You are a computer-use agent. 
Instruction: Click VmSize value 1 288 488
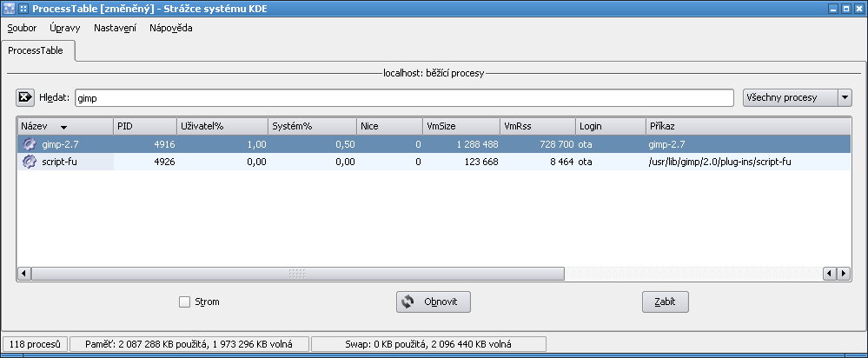478,144
